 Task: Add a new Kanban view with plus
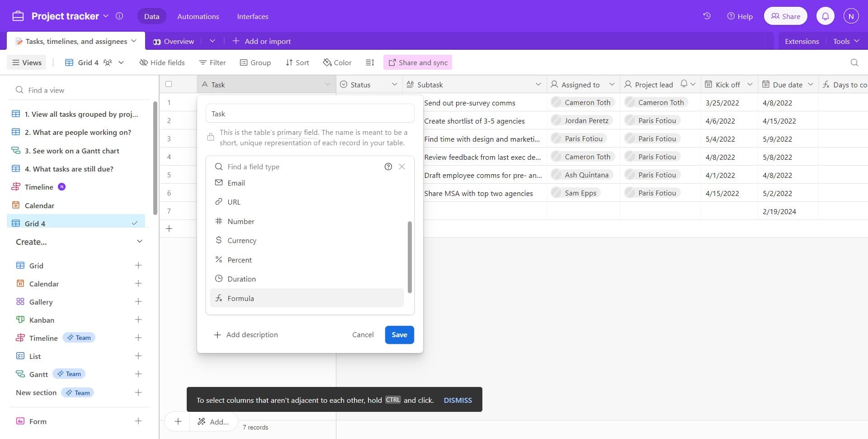tap(138, 320)
